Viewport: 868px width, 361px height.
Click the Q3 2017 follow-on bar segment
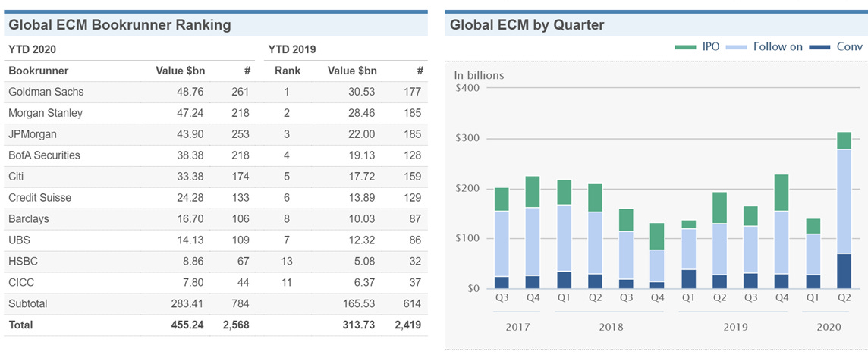coord(502,243)
